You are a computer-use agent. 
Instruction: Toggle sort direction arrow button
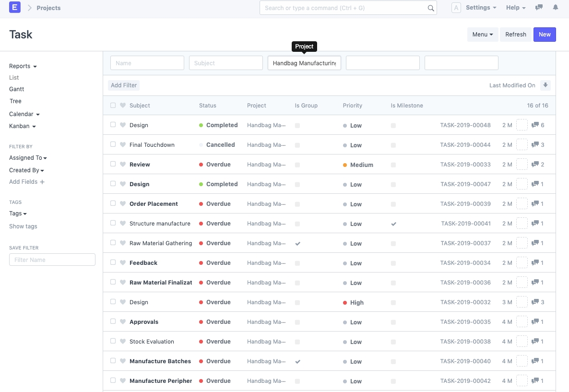coord(545,85)
